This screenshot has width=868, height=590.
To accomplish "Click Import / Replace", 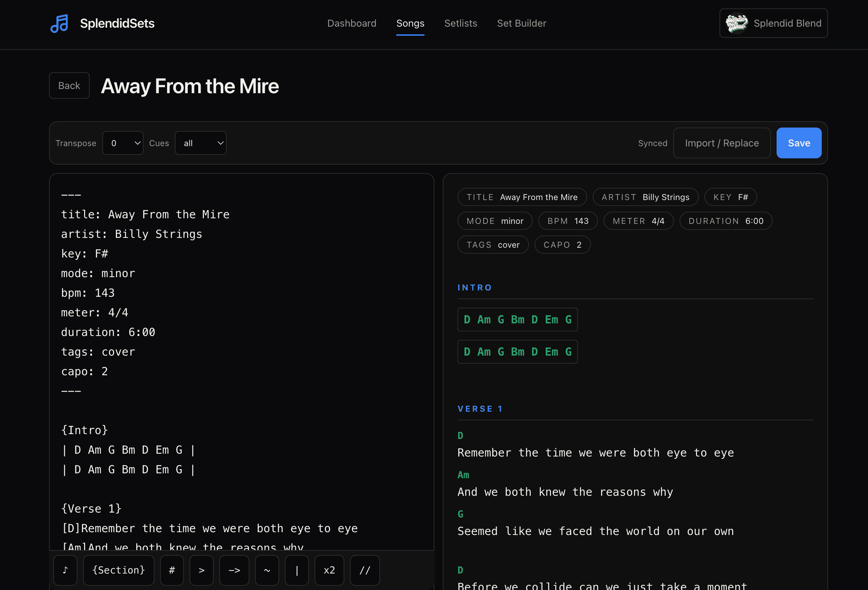I will [x=722, y=143].
